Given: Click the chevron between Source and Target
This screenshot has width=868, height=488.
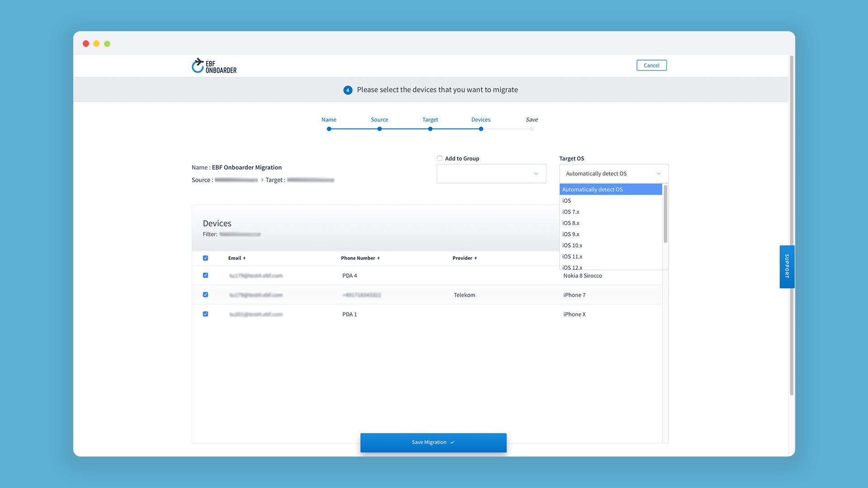Looking at the screenshot, I should pyautogui.click(x=262, y=180).
